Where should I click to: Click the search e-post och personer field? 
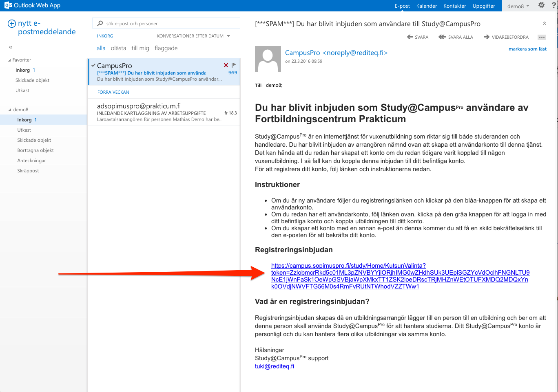[x=166, y=23]
